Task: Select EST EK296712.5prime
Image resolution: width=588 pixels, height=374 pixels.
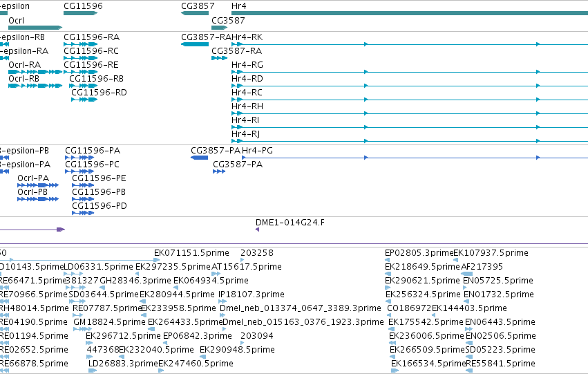Action: point(89,343)
